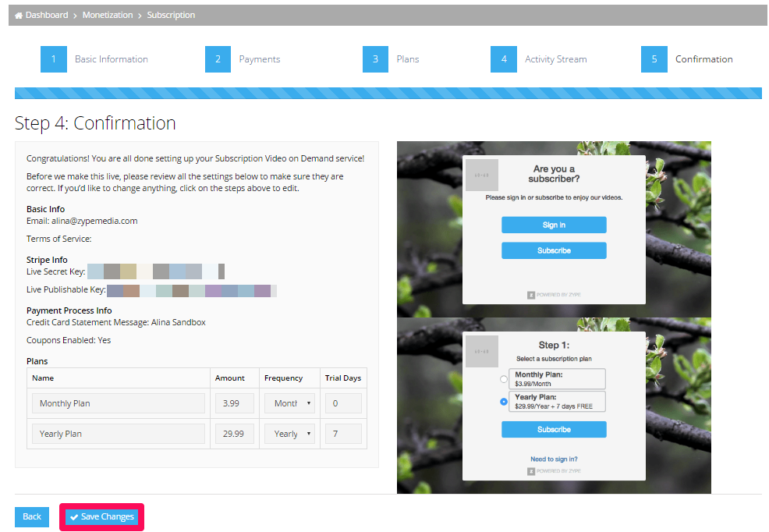Image resolution: width=769 pixels, height=532 pixels.
Task: Open Dashboard breadcrumb link
Action: pyautogui.click(x=47, y=15)
